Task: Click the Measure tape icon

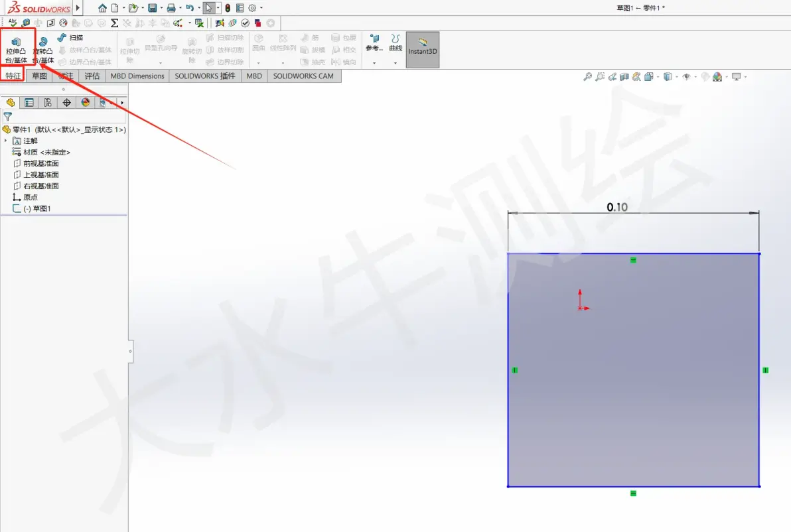Action: [25, 23]
